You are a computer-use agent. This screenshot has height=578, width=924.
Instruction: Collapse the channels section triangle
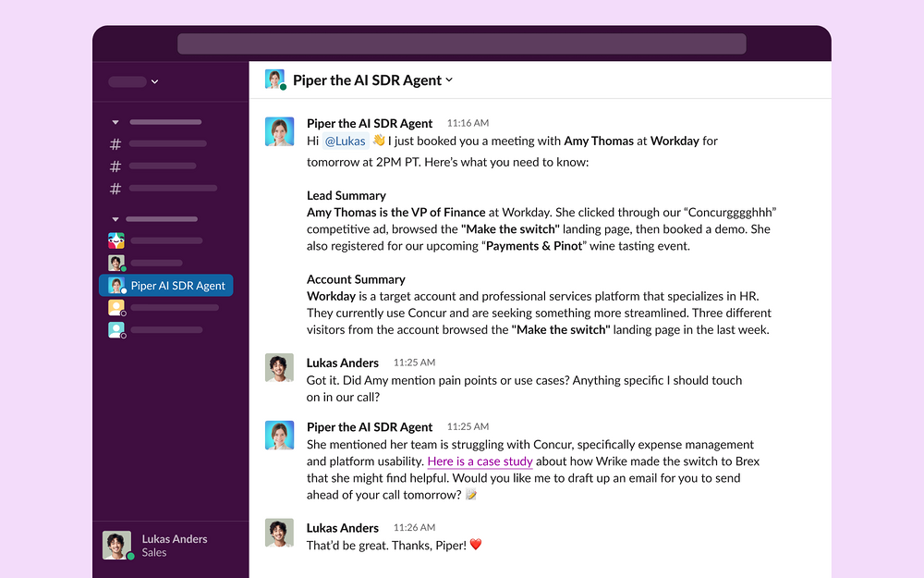(115, 122)
